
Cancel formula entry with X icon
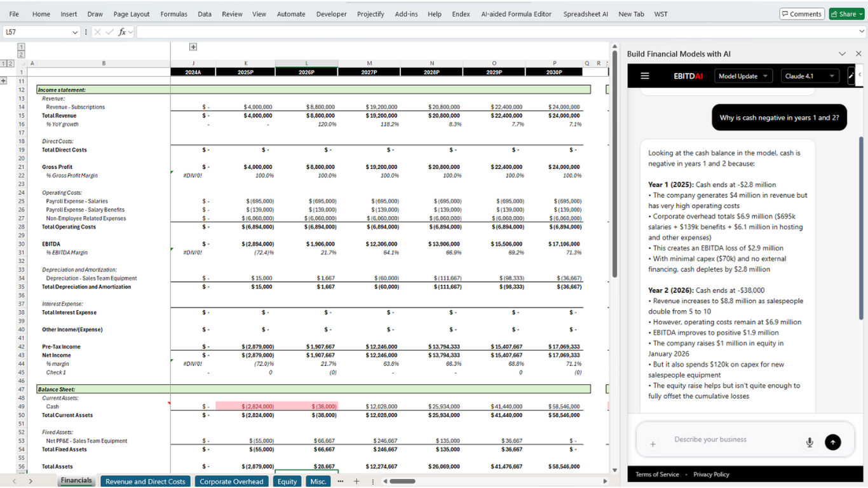coord(97,32)
